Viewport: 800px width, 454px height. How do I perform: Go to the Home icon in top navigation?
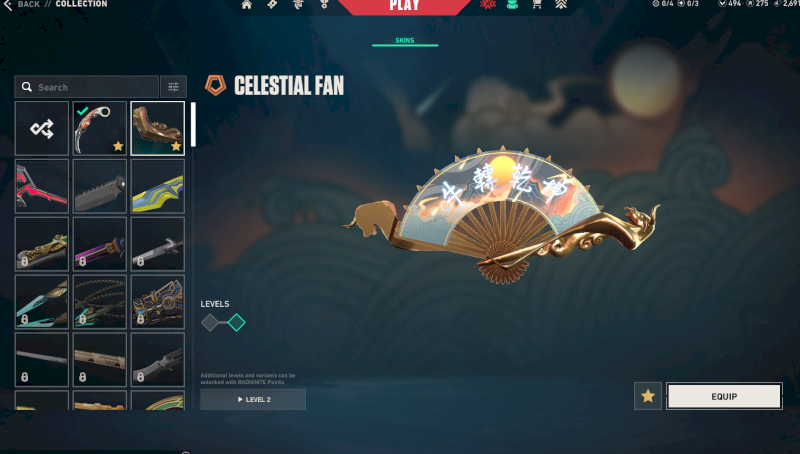pyautogui.click(x=246, y=5)
